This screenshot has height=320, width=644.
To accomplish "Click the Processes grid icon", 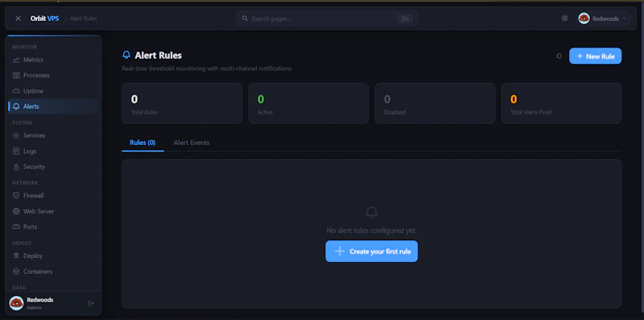I will click(x=16, y=75).
